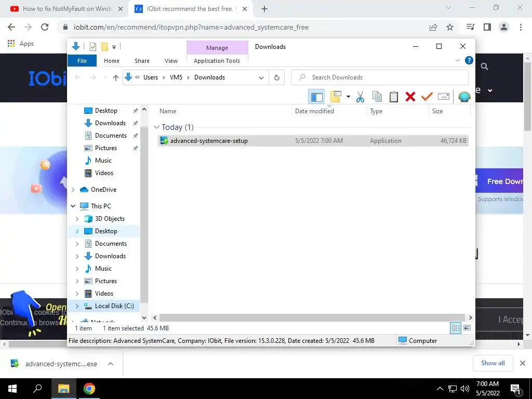Collapse the Today (1) group
Viewport: 532px width, 399px height.
pyautogui.click(x=156, y=127)
